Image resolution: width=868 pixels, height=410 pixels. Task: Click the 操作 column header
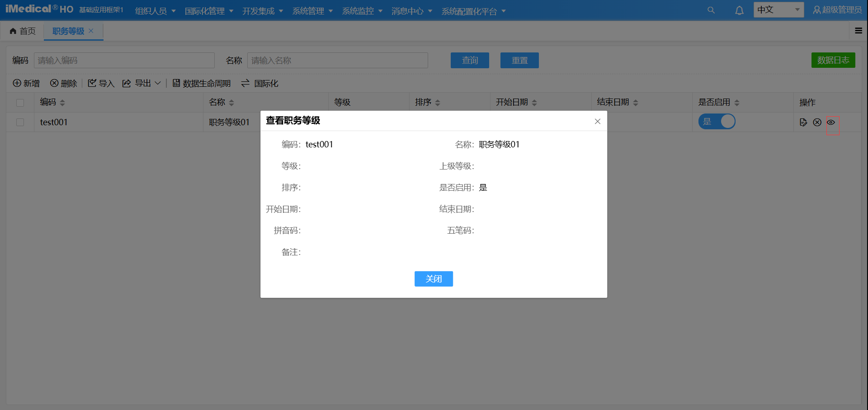(807, 103)
